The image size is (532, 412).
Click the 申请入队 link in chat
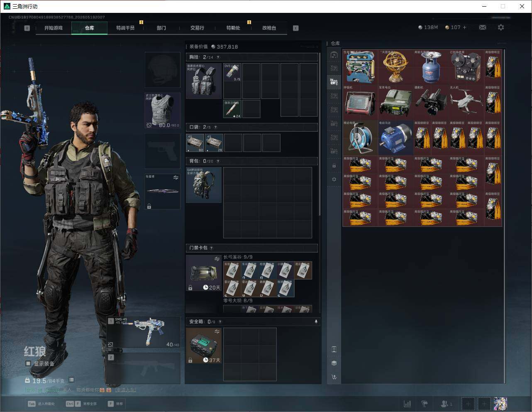point(125,390)
